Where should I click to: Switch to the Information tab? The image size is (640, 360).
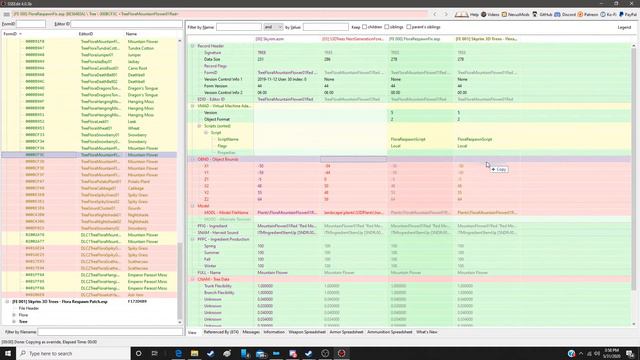click(274, 332)
